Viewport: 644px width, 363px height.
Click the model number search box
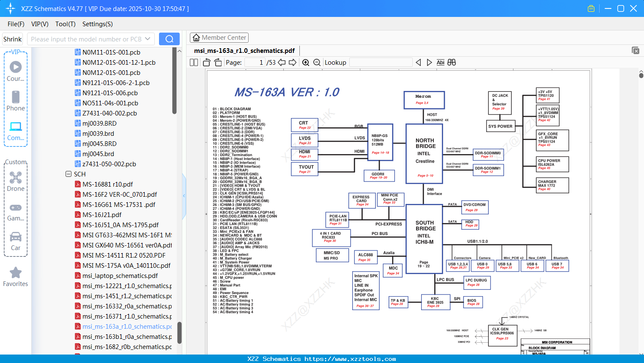coord(91,39)
